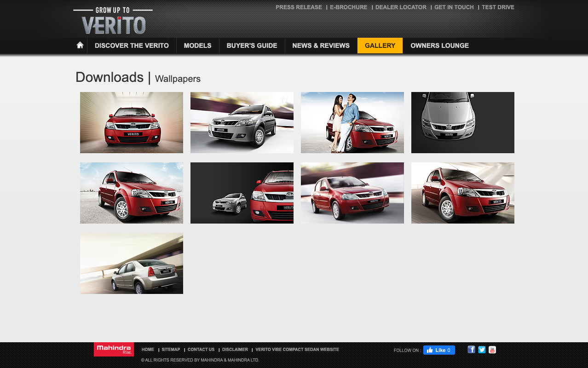This screenshot has width=588, height=368.
Task: Open the Models menu item
Action: pos(197,46)
